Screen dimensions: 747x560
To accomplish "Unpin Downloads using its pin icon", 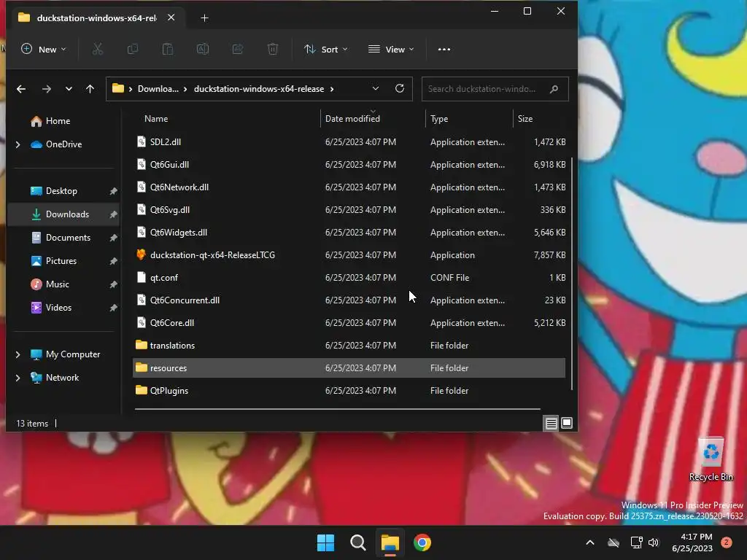I will tap(113, 215).
